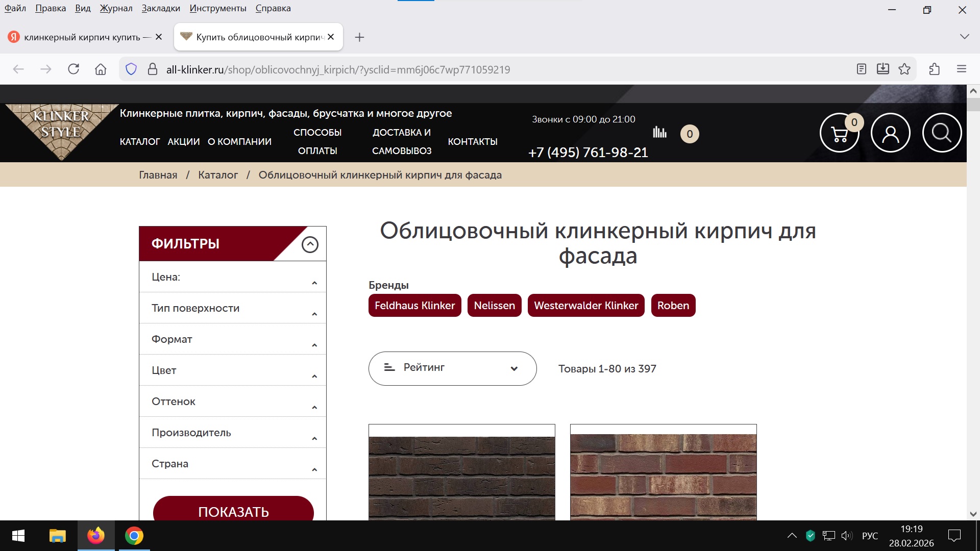This screenshot has height=551, width=980.
Task: Bookmark page with star icon
Action: coord(904,69)
